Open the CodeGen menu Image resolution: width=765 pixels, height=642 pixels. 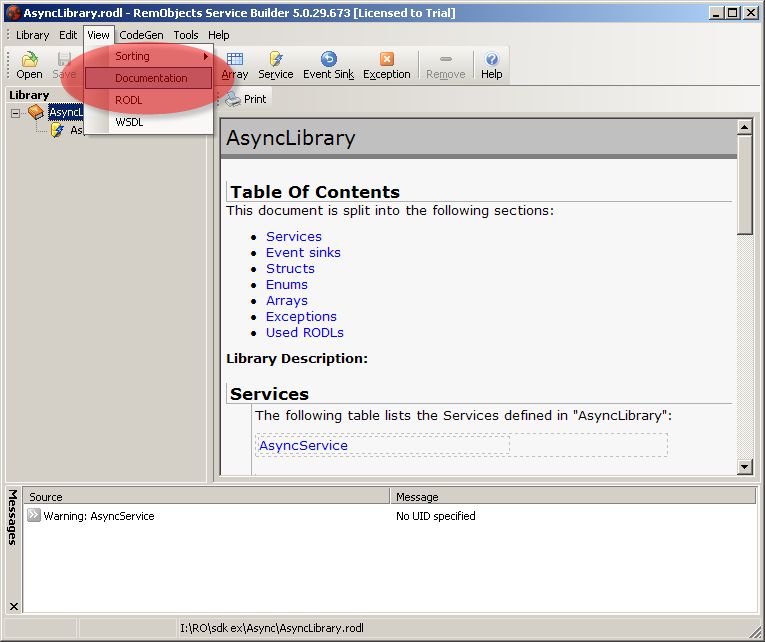click(141, 35)
